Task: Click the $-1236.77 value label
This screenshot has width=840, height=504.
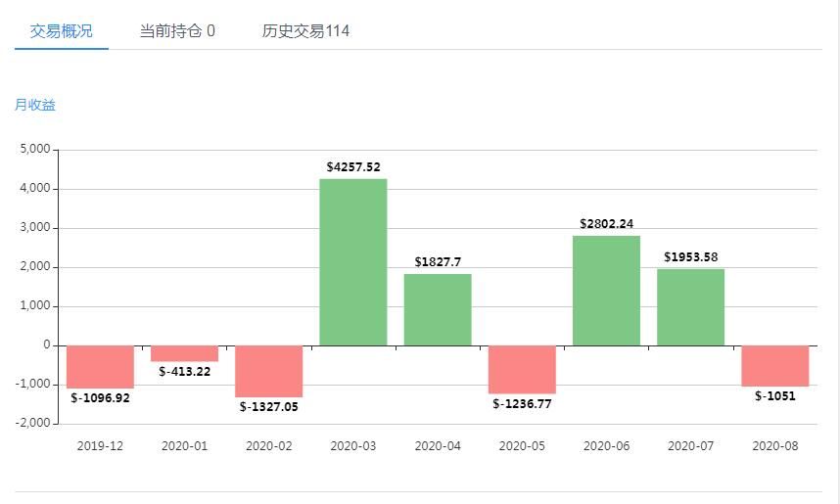Action: coord(523,404)
